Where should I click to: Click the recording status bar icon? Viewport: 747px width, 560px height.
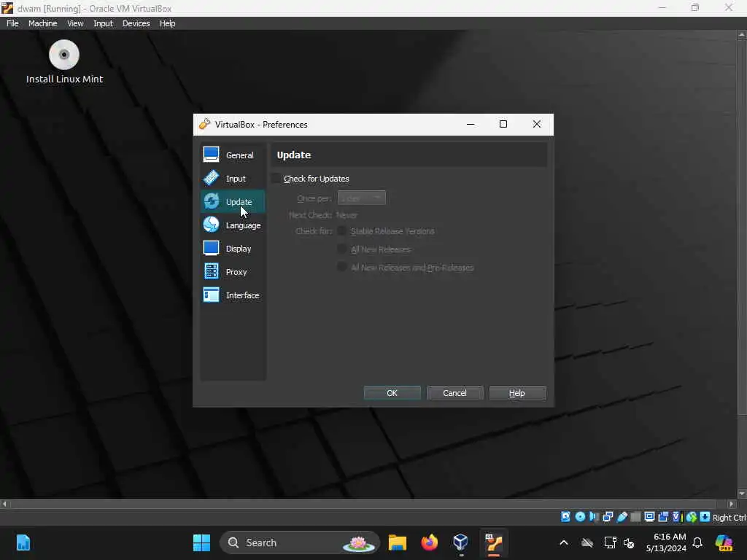(663, 517)
